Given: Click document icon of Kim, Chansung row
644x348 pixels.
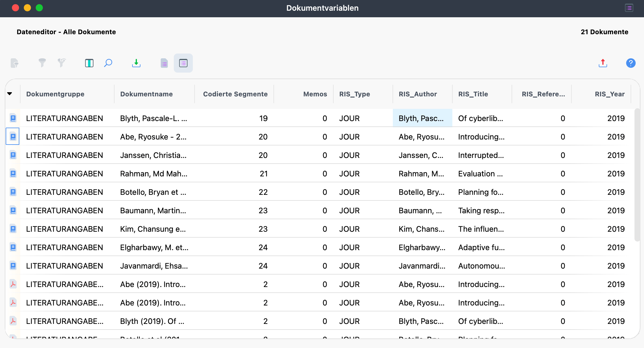Looking at the screenshot, I should coord(13,229).
